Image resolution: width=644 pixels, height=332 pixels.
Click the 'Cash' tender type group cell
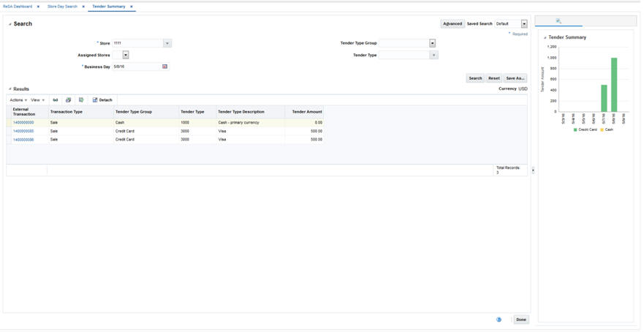[x=146, y=122]
